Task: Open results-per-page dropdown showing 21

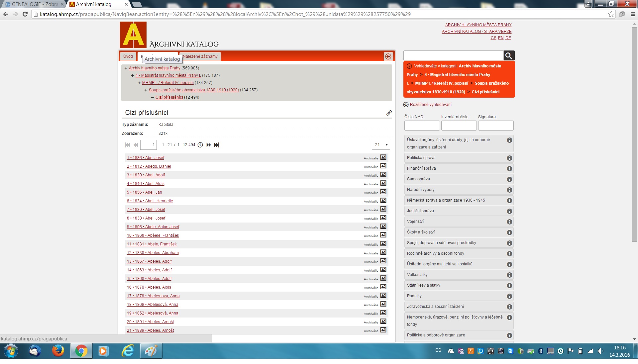Action: pyautogui.click(x=381, y=145)
